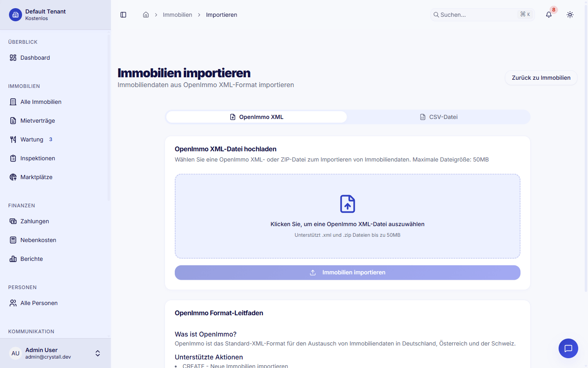Open notifications bell with 8 badge
Viewport: 588px width, 368px height.
[x=549, y=15]
